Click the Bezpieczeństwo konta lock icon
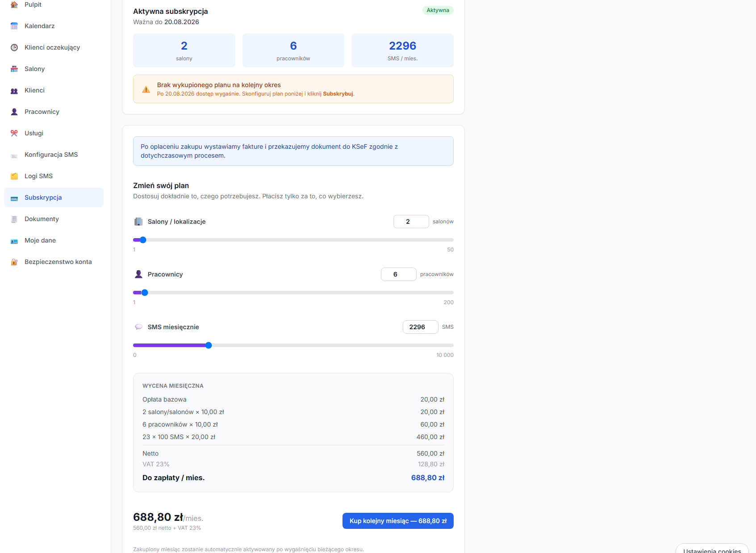756x553 pixels. point(14,262)
